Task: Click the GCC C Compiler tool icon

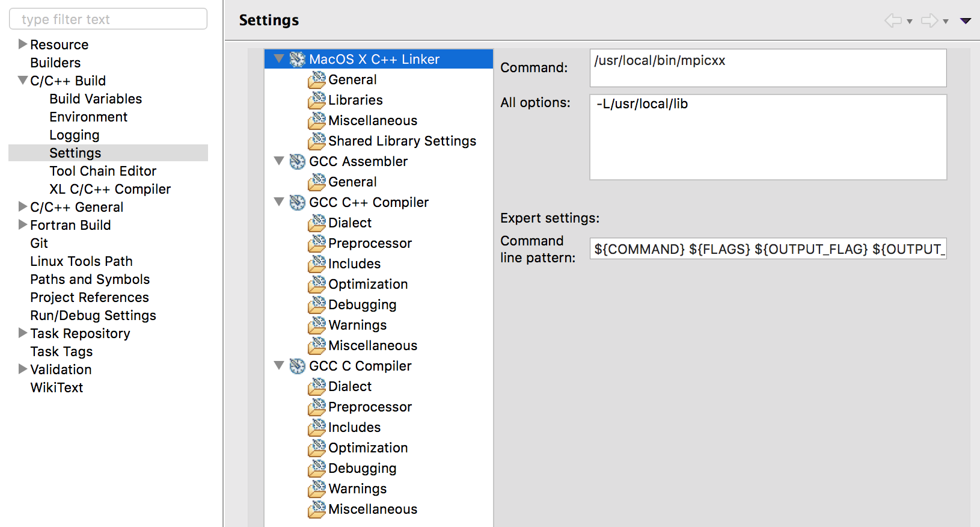Action: (x=297, y=366)
